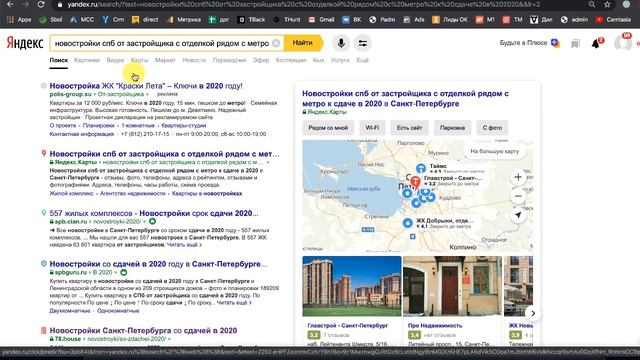The width and height of the screenshot is (640, 360).
Task: Switch to the Новости tab
Action: [x=194, y=60]
